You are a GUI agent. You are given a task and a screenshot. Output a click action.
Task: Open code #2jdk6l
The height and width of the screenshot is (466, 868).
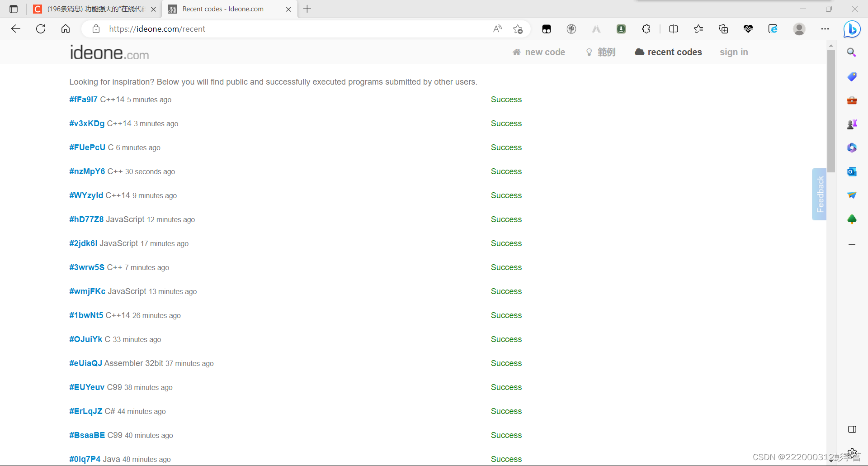[x=83, y=243]
